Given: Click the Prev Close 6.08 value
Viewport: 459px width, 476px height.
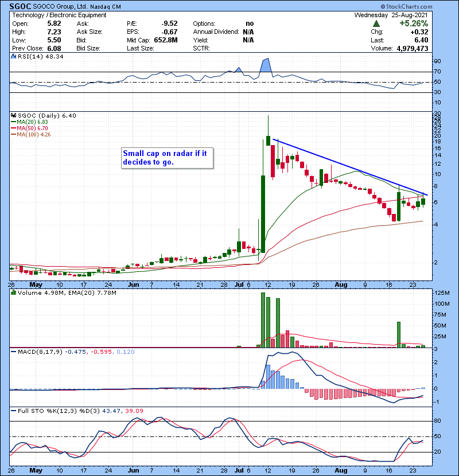Looking at the screenshot, I should coord(54,48).
